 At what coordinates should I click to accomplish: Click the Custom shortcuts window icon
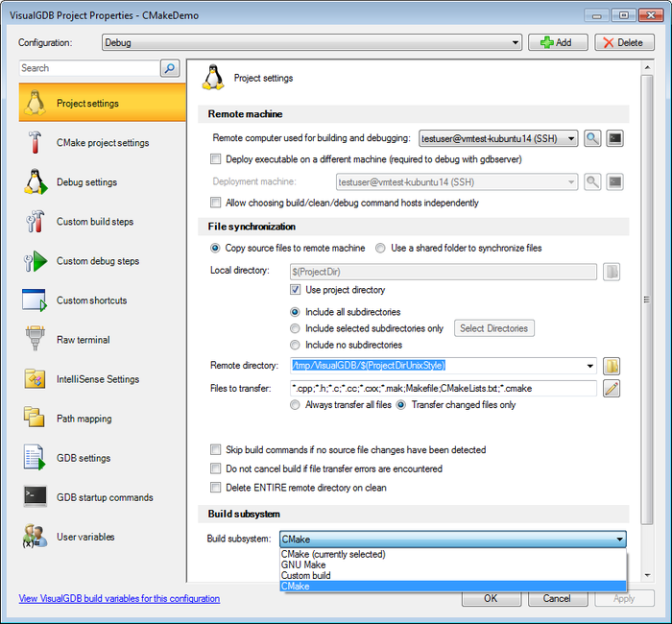[35, 300]
